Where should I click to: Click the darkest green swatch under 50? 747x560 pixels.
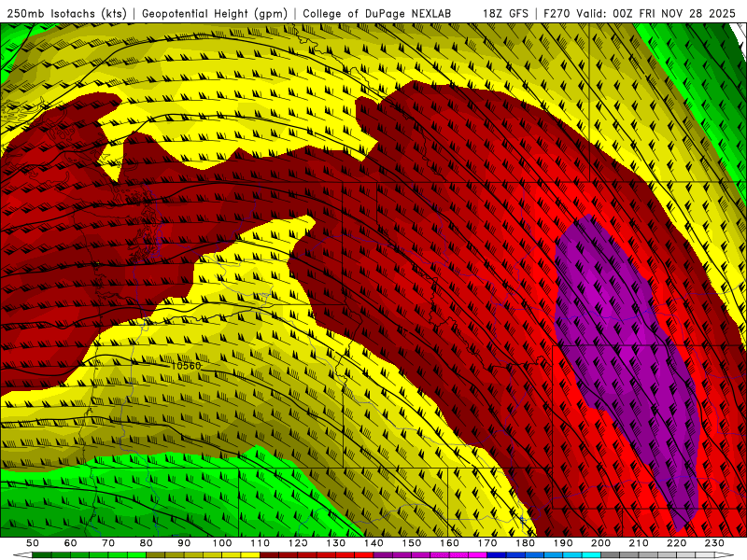pos(41,554)
